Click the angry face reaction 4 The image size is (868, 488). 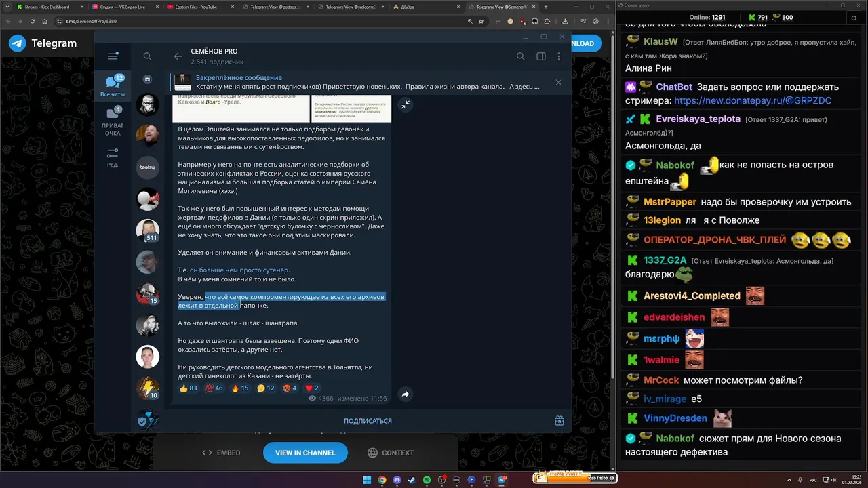[x=290, y=388]
